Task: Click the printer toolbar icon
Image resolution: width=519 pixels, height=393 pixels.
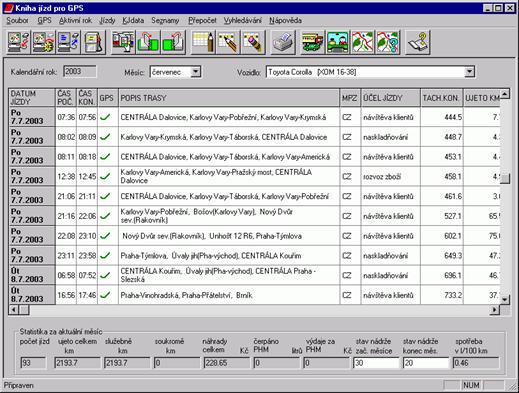Action: (283, 42)
